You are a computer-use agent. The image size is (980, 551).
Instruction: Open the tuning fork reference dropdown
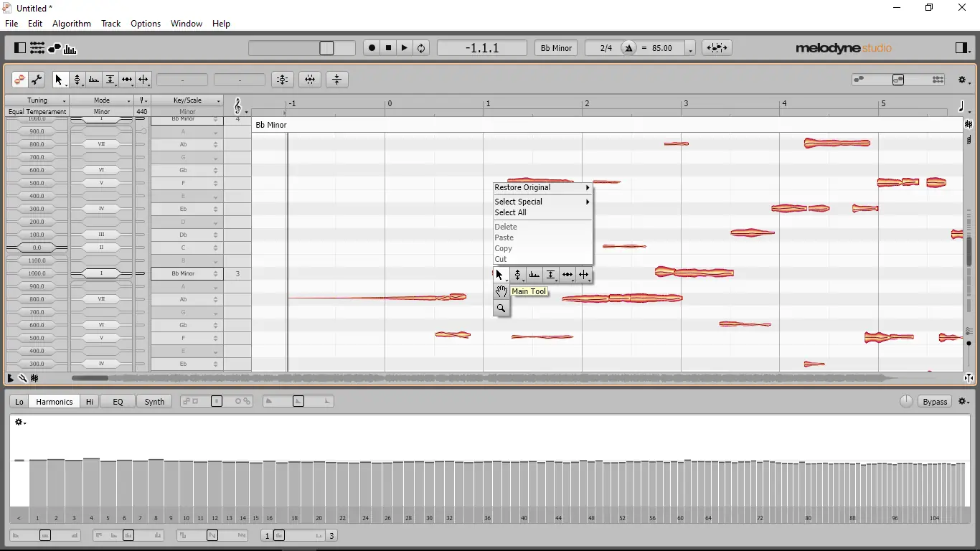click(143, 100)
